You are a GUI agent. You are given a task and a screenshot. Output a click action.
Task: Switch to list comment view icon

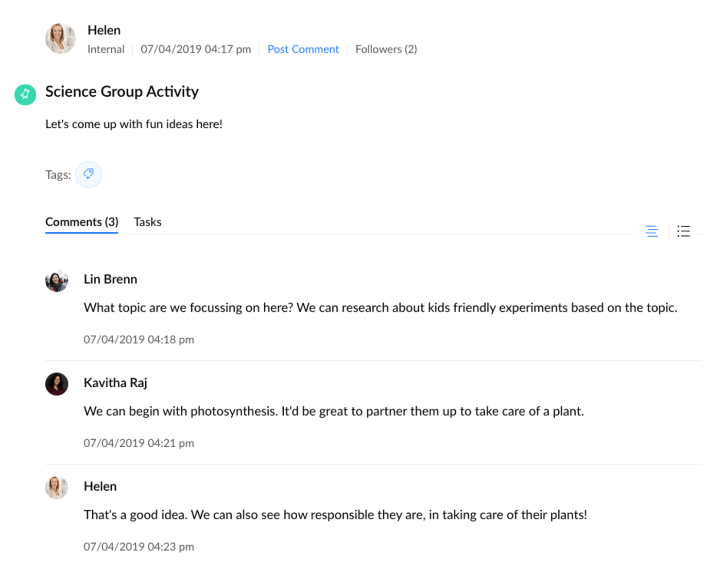[684, 231]
